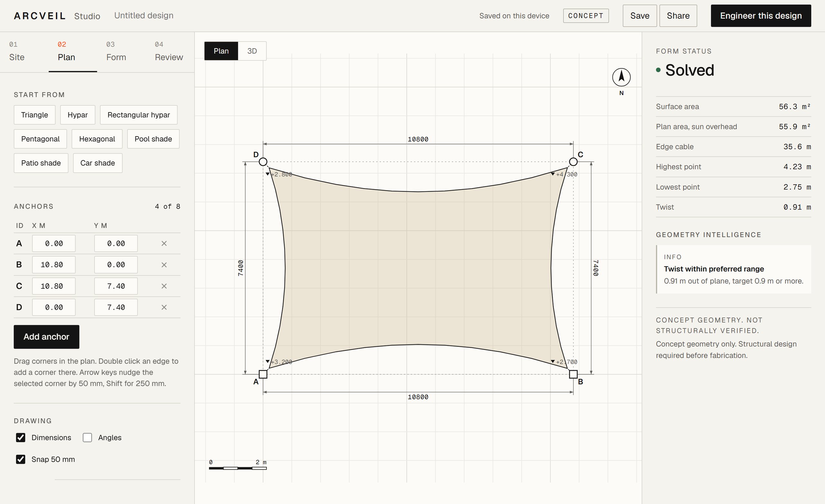This screenshot has width=825, height=504.
Task: Choose the Rectangular hypar template
Action: pyautogui.click(x=139, y=115)
